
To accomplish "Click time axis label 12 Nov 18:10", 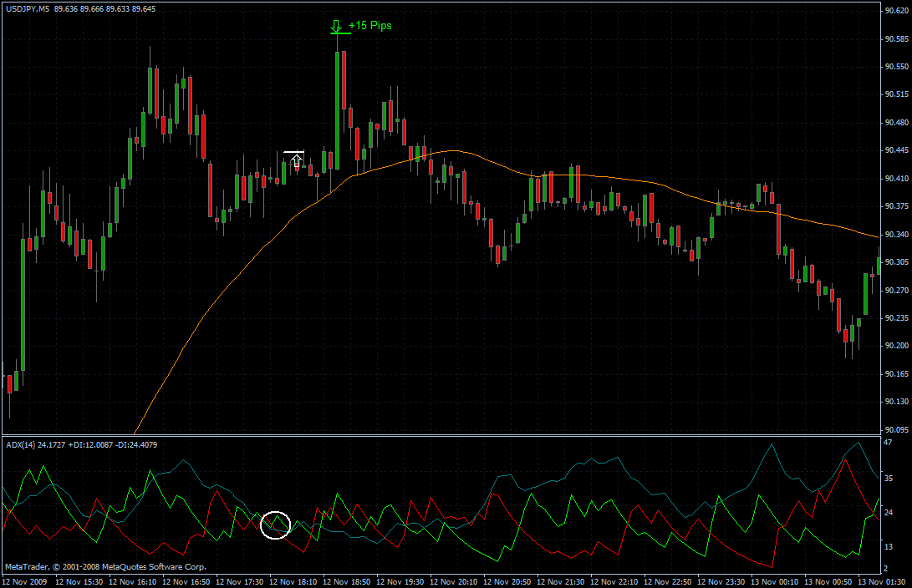I will [293, 581].
